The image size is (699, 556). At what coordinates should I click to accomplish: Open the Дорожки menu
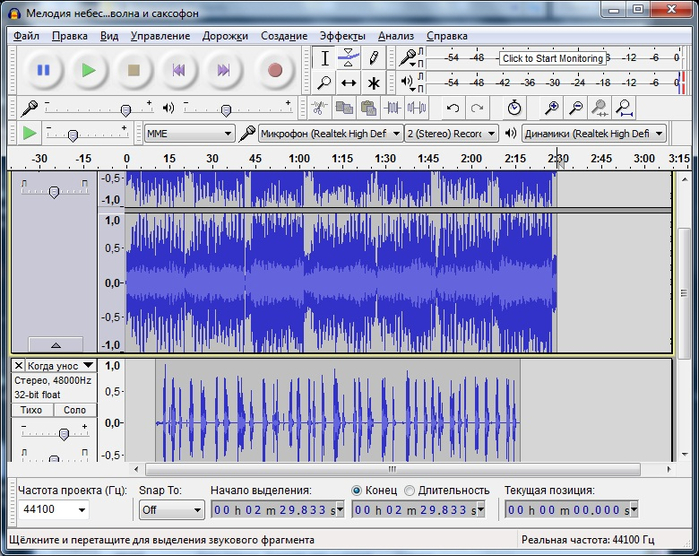[225, 36]
